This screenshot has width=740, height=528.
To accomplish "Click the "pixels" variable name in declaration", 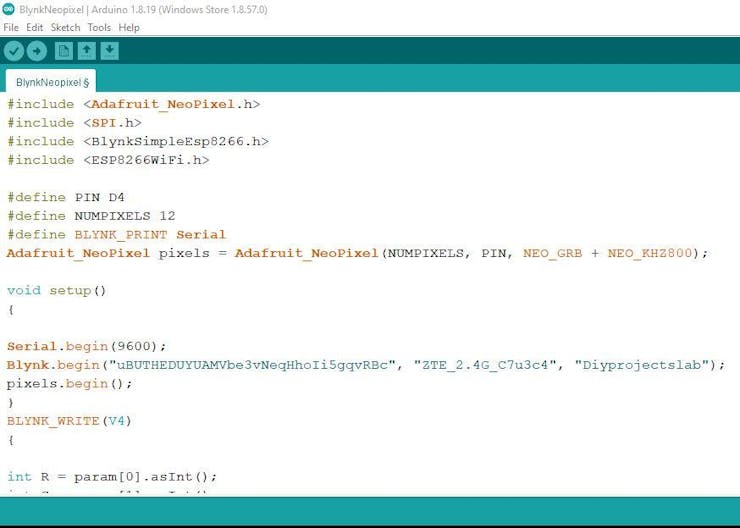I will coord(184,253).
